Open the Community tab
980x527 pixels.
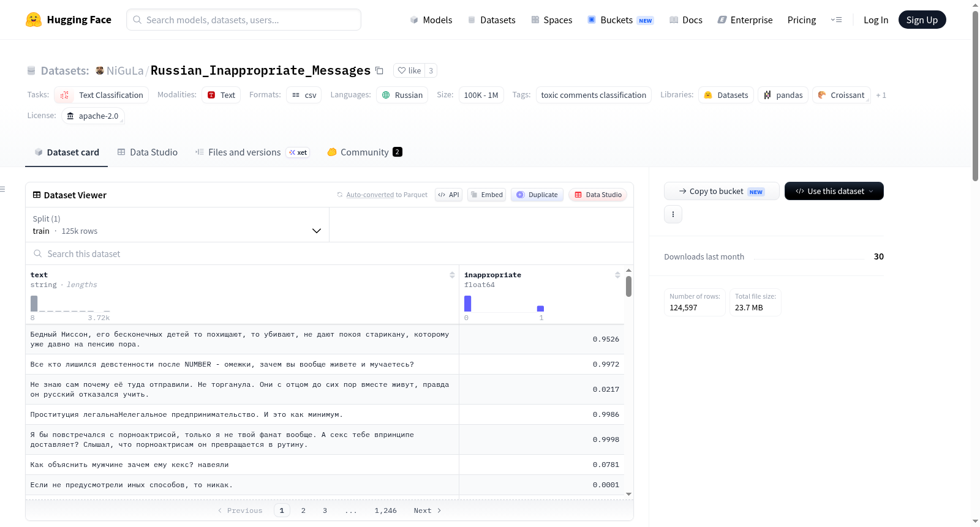[364, 152]
